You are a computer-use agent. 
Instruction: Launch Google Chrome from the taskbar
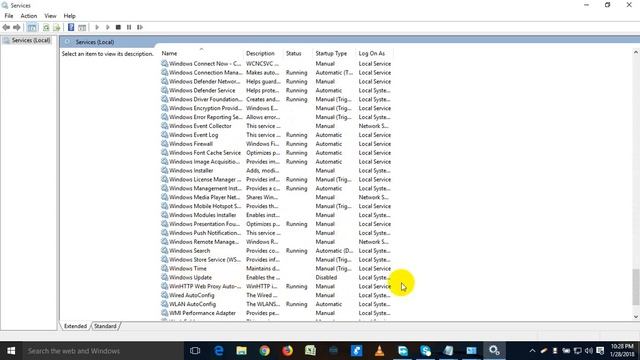click(264, 351)
